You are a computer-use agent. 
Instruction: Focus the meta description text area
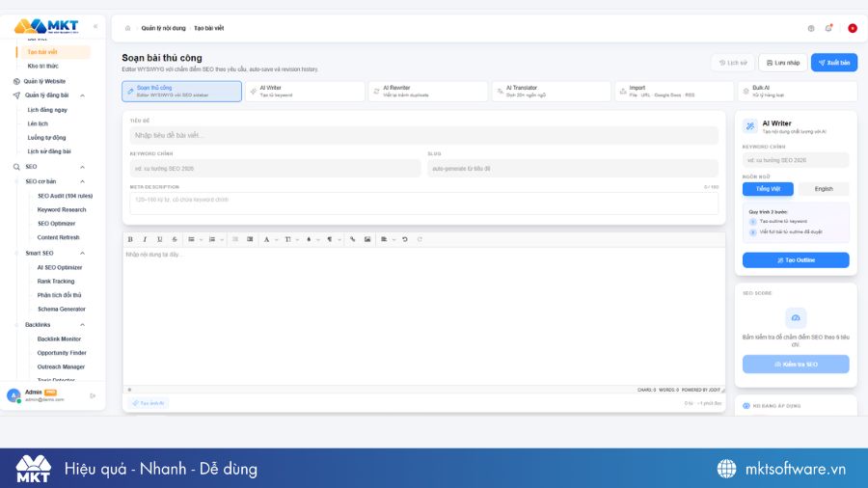424,203
